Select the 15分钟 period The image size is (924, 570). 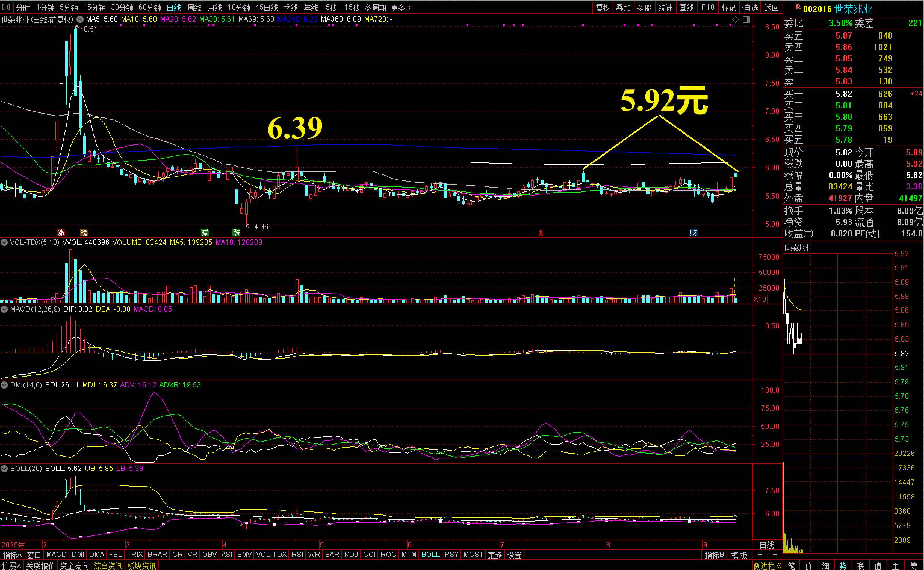tap(94, 8)
